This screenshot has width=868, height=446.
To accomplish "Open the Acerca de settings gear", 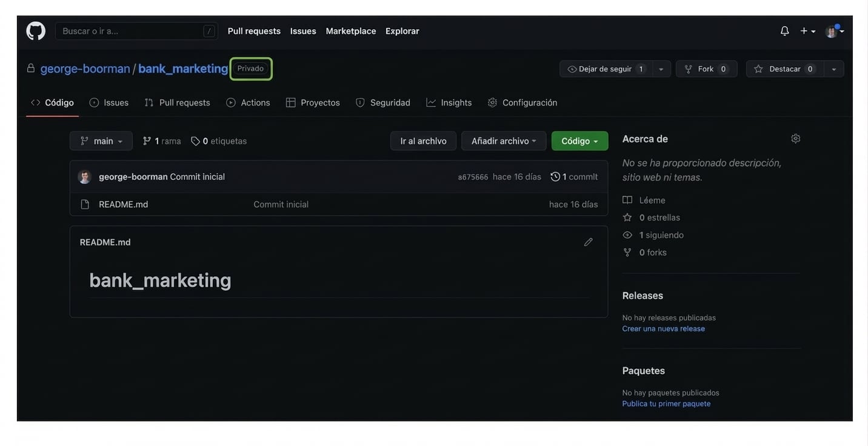I will pos(795,139).
